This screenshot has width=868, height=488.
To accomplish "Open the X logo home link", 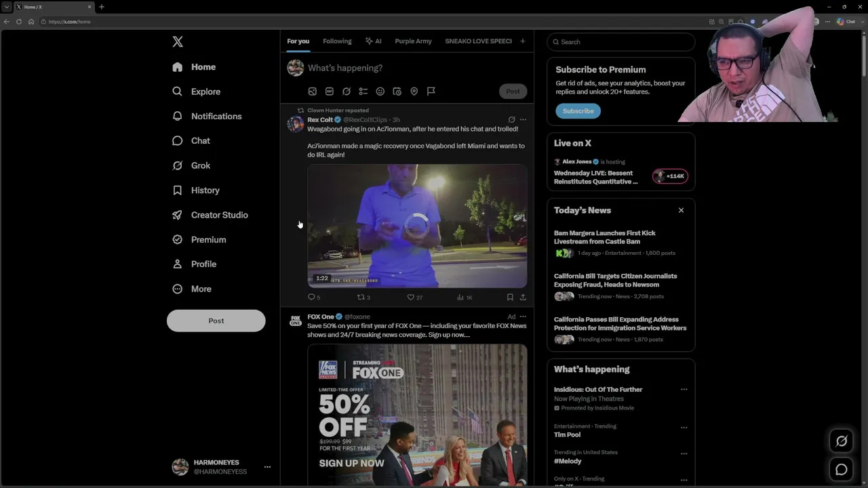I will click(178, 42).
